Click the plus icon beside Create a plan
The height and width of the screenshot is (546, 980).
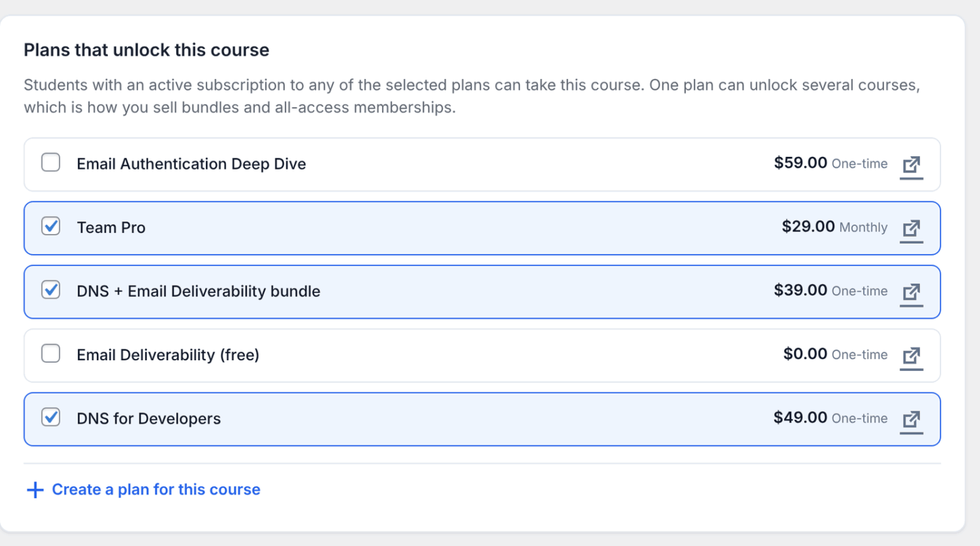click(x=35, y=490)
